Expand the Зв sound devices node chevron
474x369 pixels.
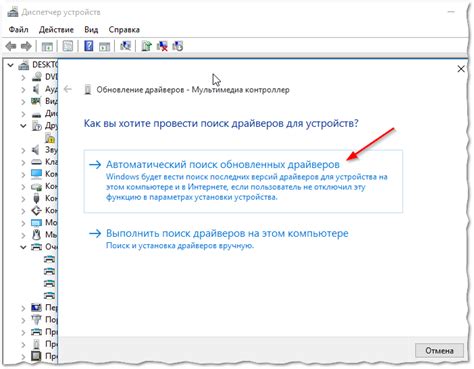click(23, 150)
